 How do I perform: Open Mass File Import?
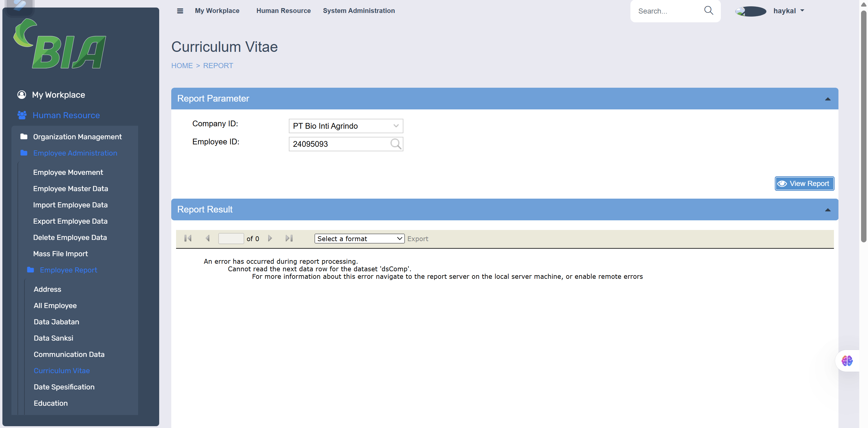(x=60, y=253)
